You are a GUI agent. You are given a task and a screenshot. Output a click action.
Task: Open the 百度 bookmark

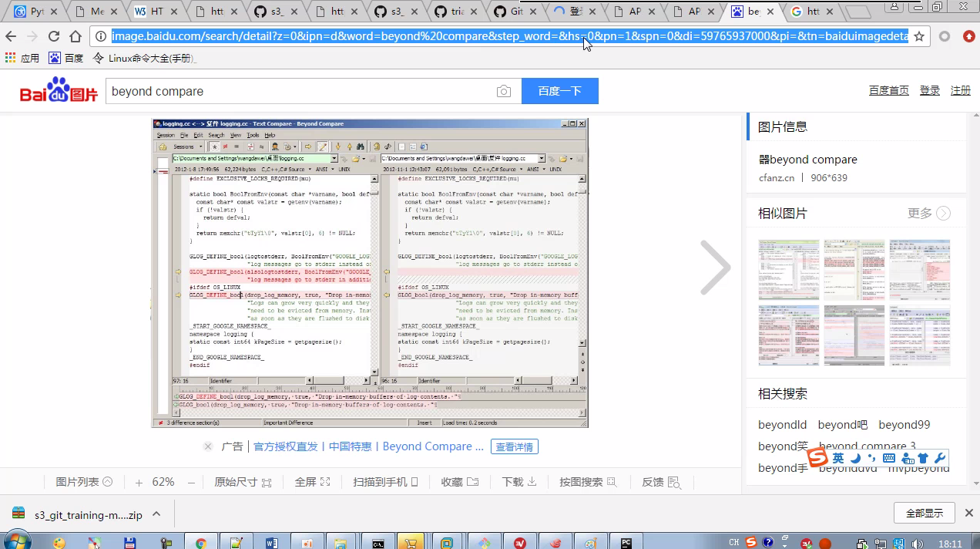click(66, 58)
